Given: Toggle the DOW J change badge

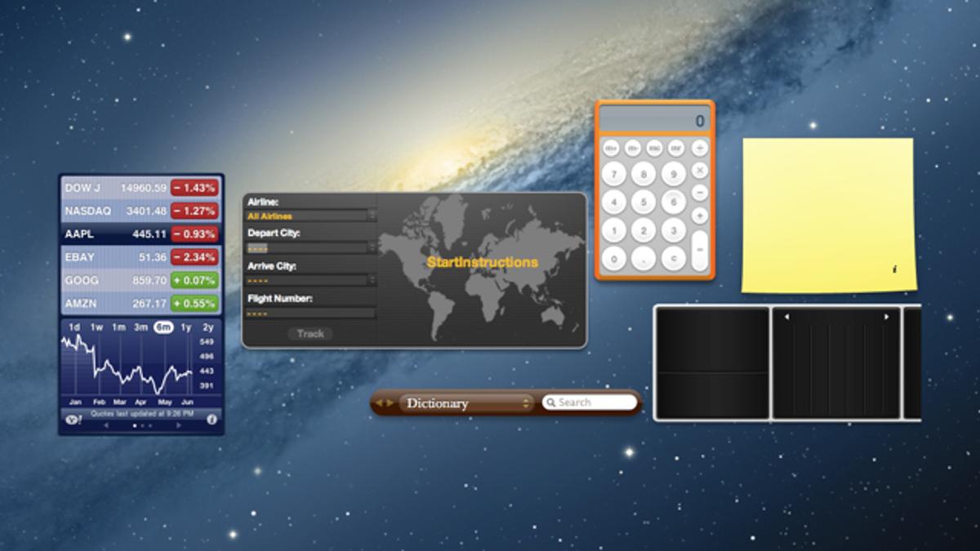Looking at the screenshot, I should pos(194,188).
